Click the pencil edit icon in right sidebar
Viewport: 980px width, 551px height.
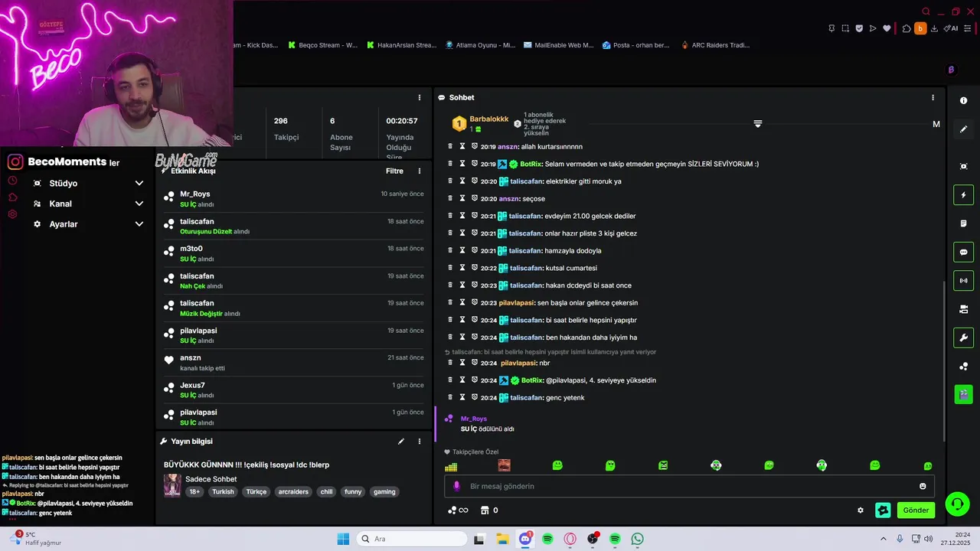pos(963,129)
